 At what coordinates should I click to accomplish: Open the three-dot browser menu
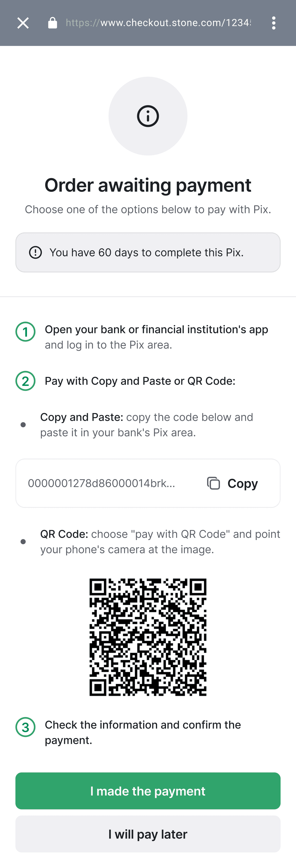click(274, 23)
